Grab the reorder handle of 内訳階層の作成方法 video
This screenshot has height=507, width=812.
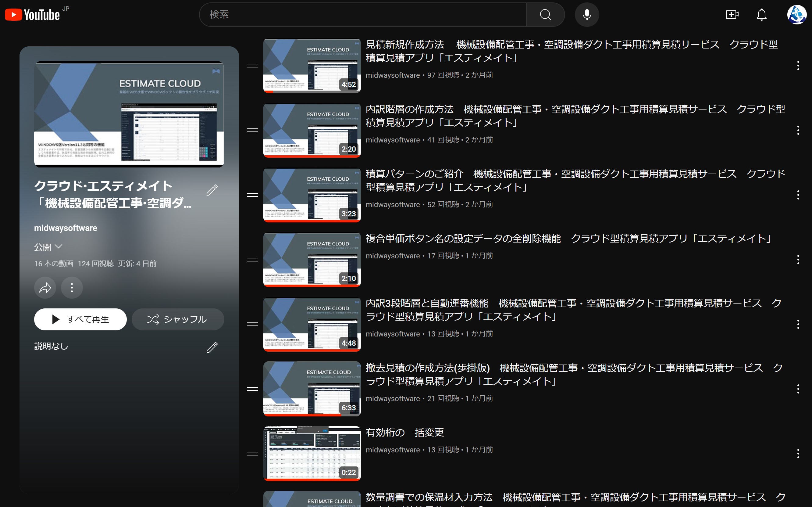252,130
